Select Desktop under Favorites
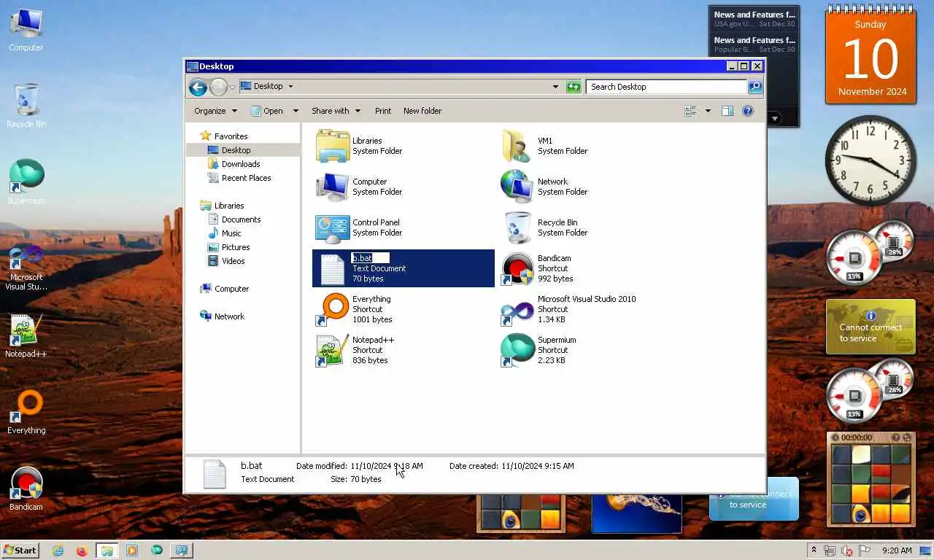Viewport: 934px width, 560px height. pyautogui.click(x=236, y=150)
